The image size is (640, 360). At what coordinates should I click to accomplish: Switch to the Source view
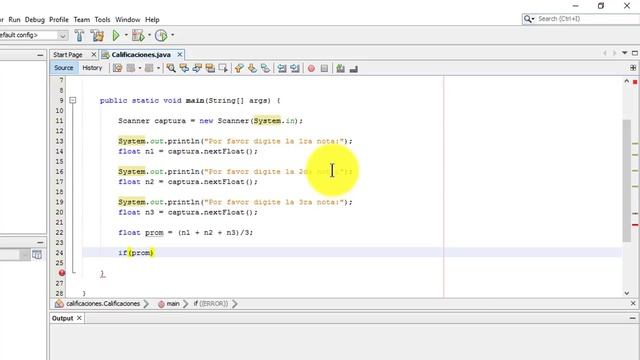pos(64,68)
